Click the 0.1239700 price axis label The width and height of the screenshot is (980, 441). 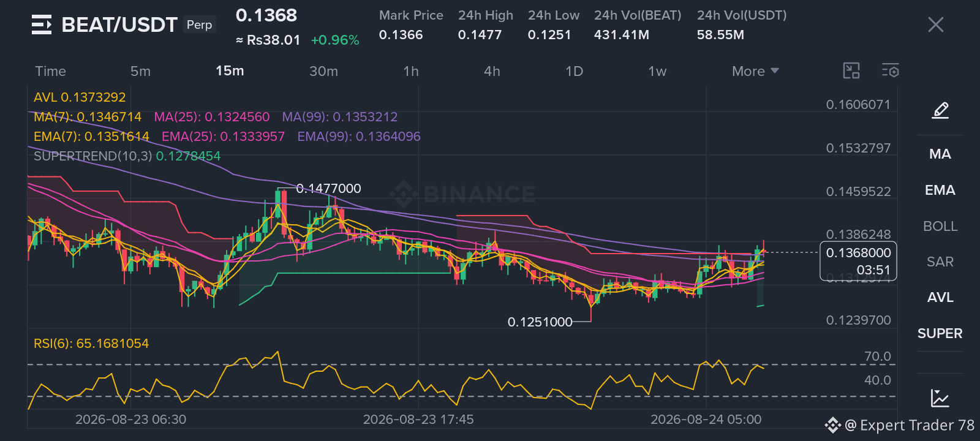coord(858,320)
